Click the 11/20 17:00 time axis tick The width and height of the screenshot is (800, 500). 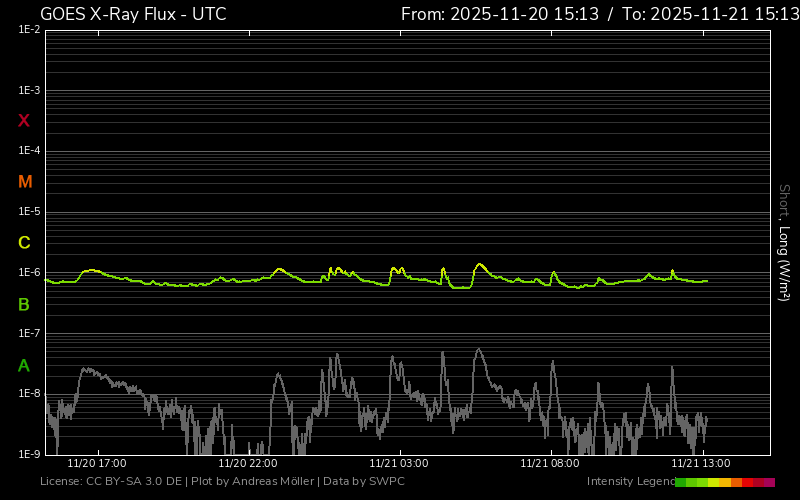tap(97, 464)
